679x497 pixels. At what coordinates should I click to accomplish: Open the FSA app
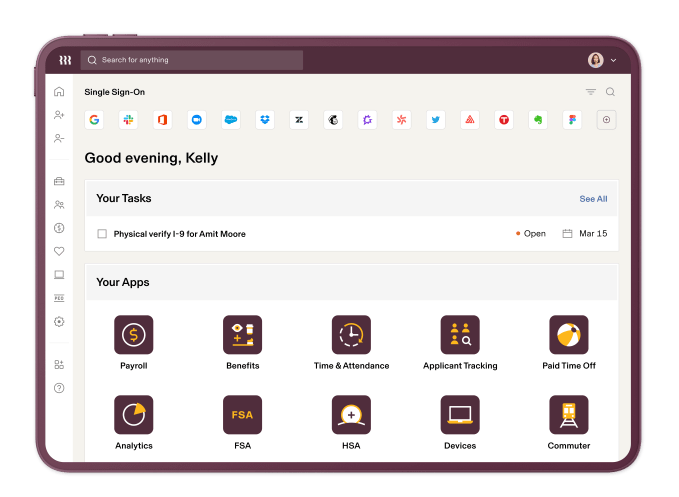[x=242, y=414]
